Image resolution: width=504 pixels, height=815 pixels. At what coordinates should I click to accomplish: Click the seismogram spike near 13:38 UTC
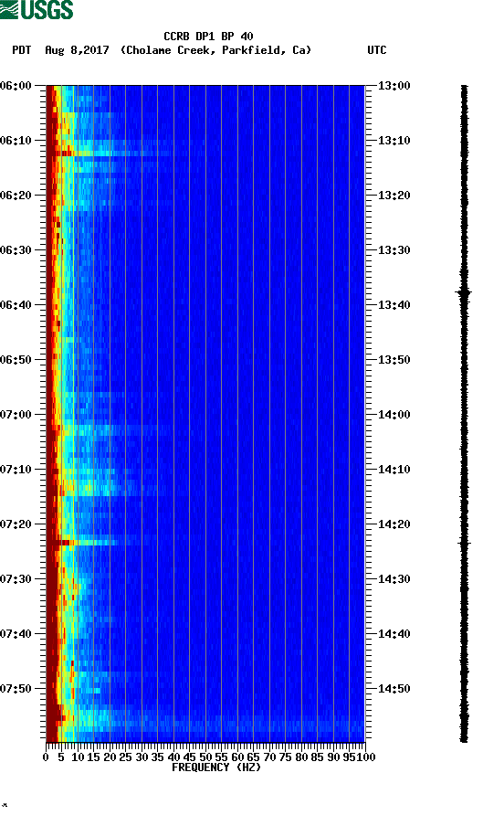pos(464,292)
